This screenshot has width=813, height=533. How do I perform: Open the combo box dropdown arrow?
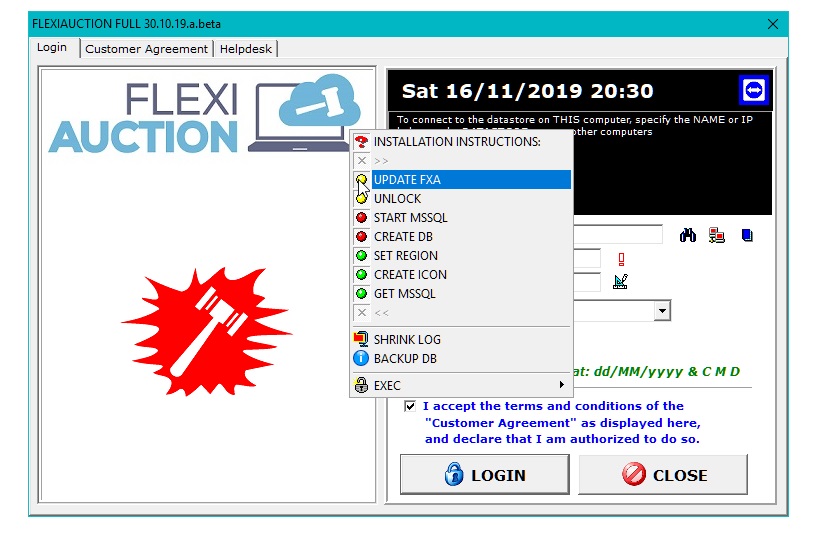pos(662,311)
